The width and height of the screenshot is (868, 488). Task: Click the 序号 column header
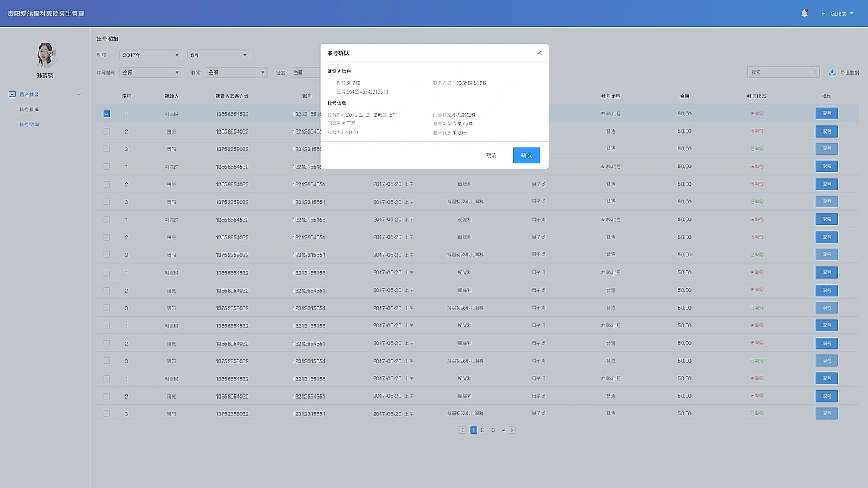(126, 96)
